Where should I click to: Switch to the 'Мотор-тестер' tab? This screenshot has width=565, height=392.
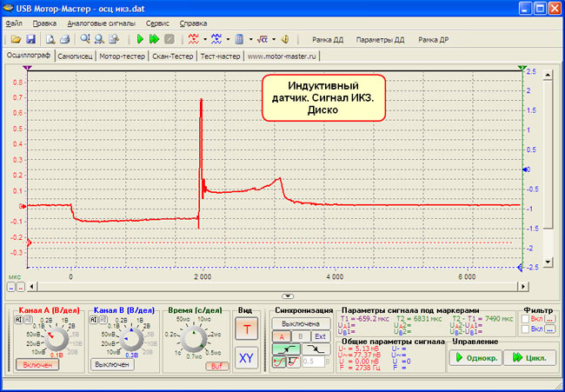point(121,56)
